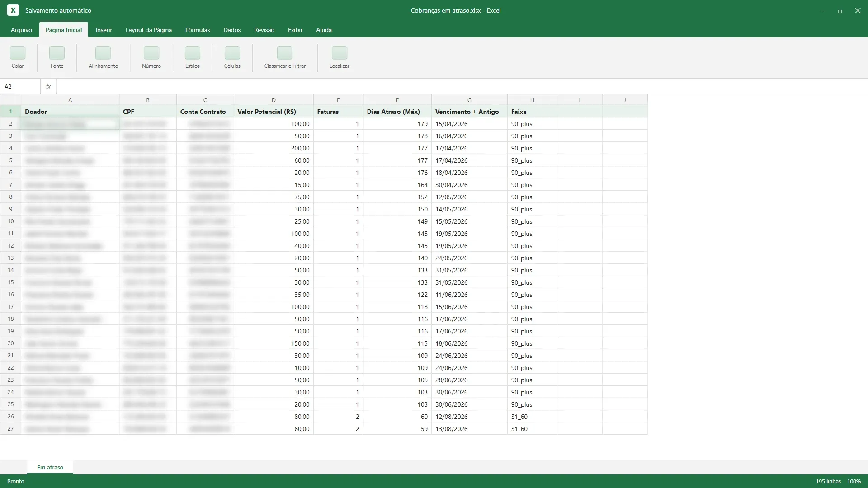This screenshot has width=868, height=488.
Task: Click the 31_60 cell in row 26
Action: (x=532, y=417)
